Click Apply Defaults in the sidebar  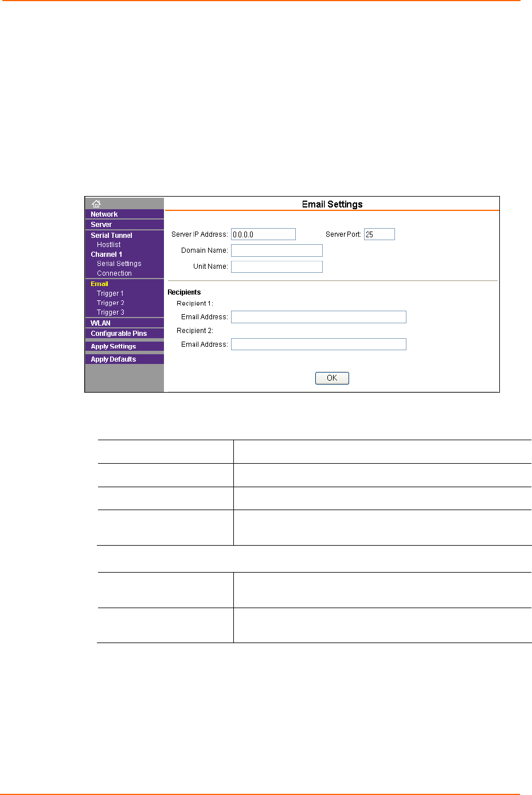tap(113, 359)
